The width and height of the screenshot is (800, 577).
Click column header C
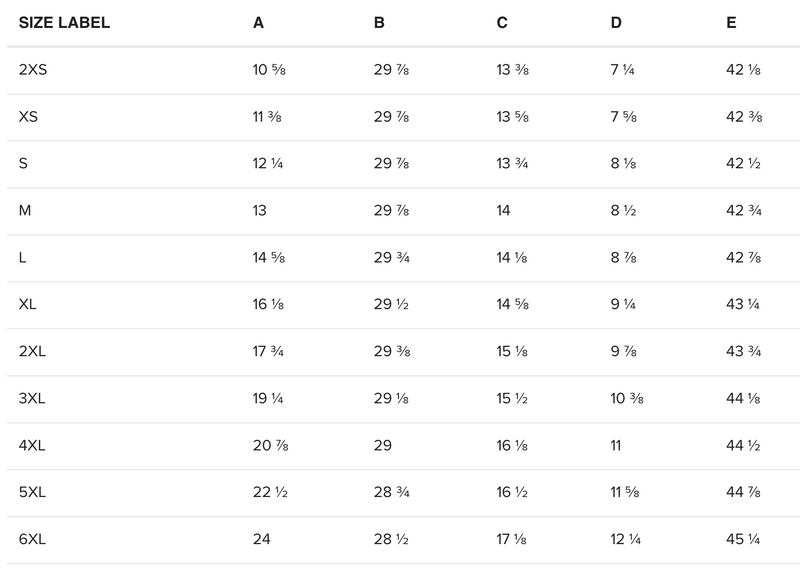(x=502, y=22)
